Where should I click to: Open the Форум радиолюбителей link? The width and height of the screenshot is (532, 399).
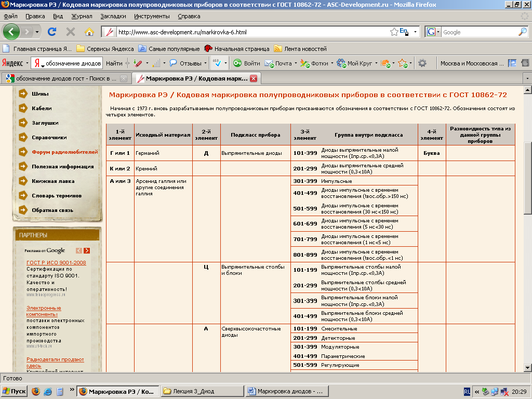click(65, 152)
